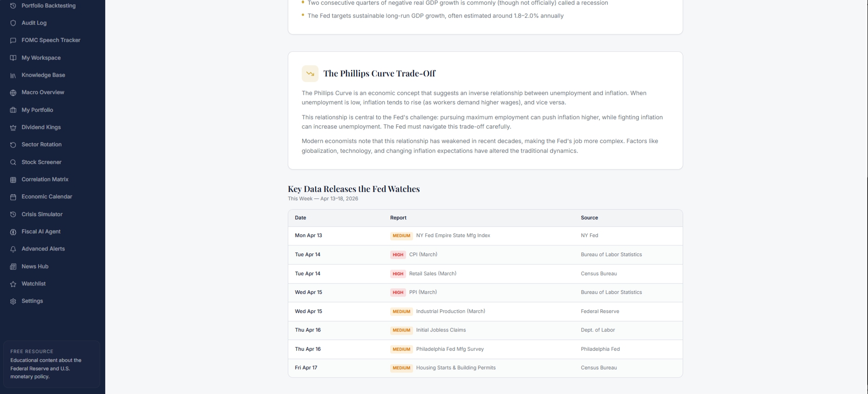Screen dimensions: 868x394
Task: Click the FOMC Speech Tracker chat icon
Action: [13, 41]
